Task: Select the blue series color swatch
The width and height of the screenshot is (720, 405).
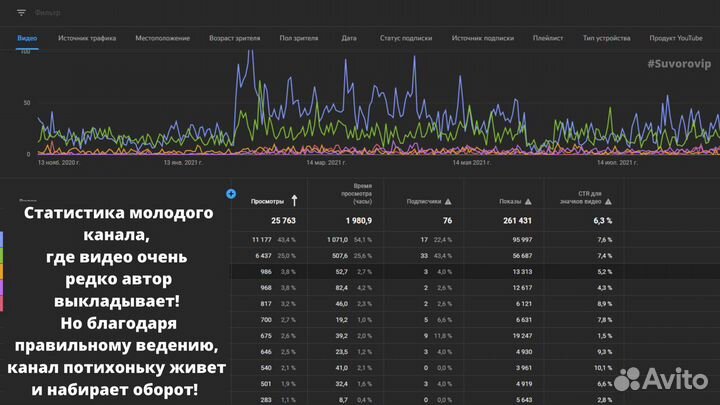Action: [1, 240]
